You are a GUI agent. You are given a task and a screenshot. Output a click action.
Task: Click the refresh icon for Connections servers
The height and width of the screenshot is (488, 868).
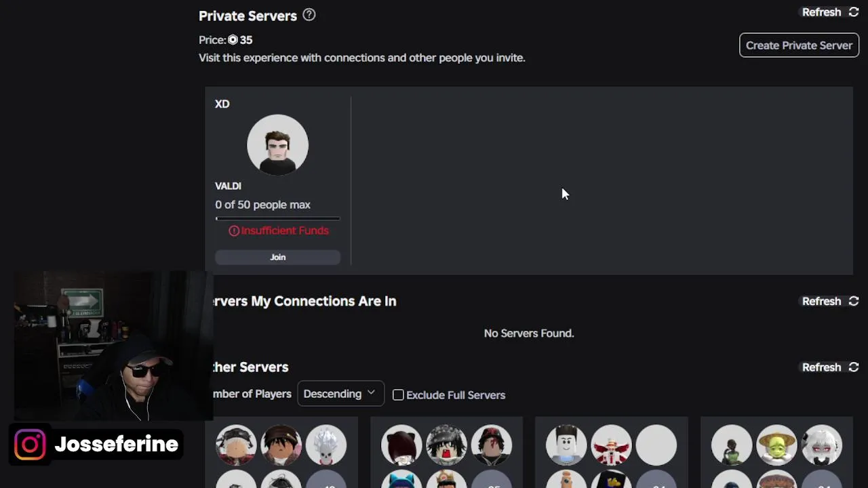coord(854,301)
